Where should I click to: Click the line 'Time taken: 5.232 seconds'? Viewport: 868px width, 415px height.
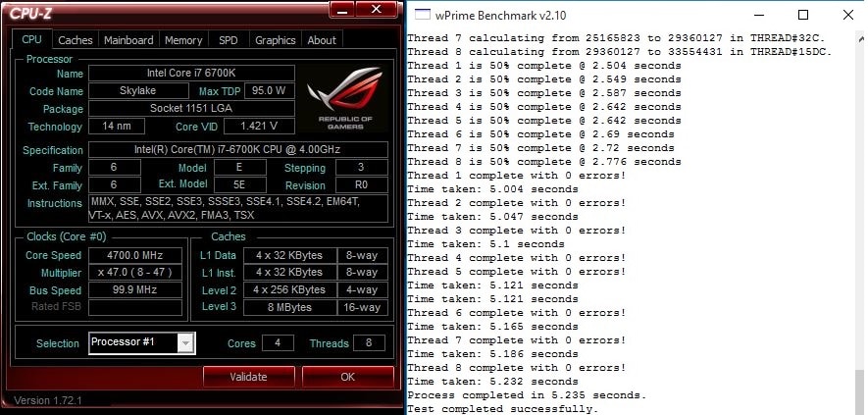pyautogui.click(x=492, y=382)
